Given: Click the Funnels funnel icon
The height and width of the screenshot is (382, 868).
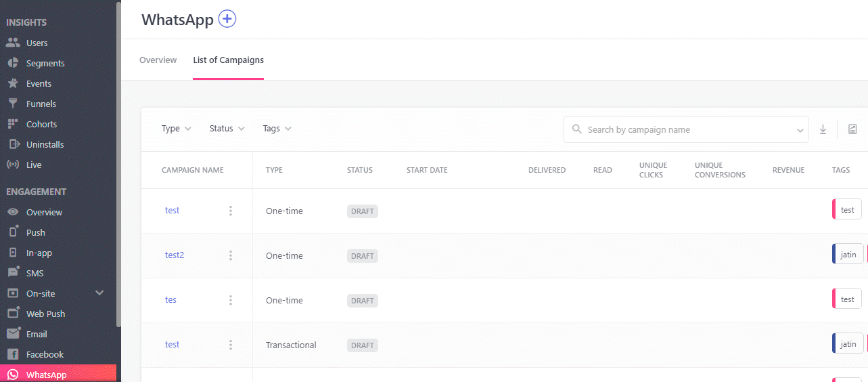Looking at the screenshot, I should (13, 104).
